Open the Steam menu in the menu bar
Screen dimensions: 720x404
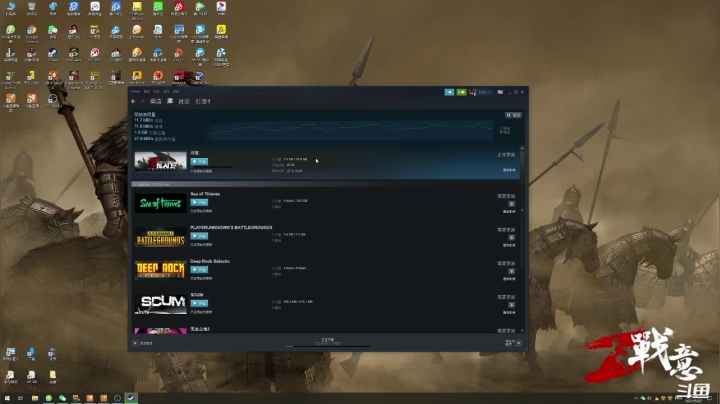135,91
